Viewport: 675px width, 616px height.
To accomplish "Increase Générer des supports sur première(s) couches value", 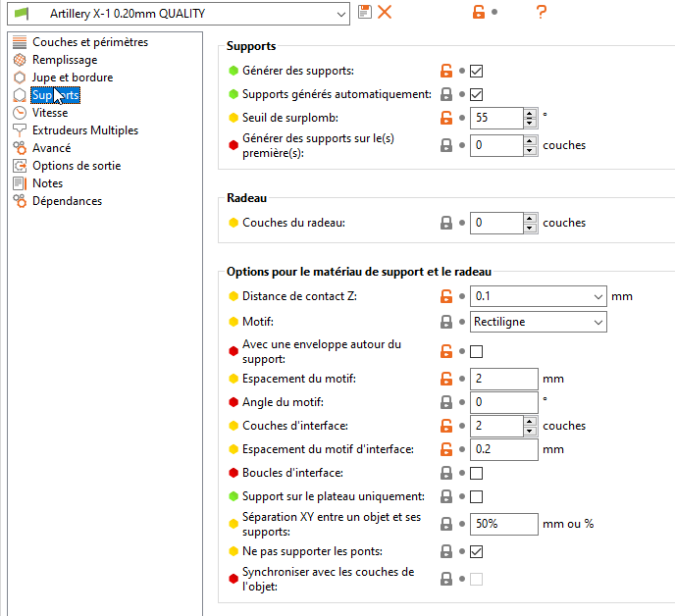I will (530, 141).
